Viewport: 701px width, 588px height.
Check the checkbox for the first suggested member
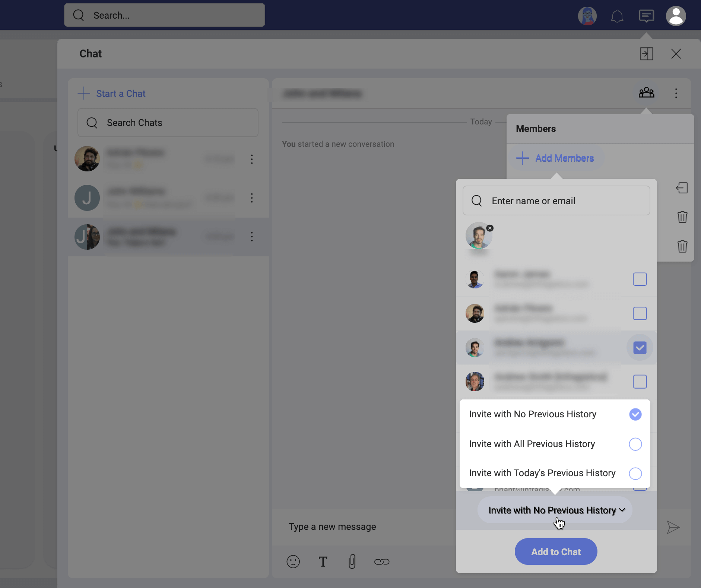click(640, 279)
